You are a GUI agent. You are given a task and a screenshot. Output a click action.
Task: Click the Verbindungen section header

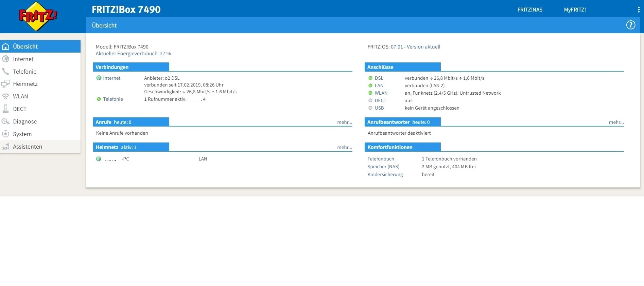point(131,67)
